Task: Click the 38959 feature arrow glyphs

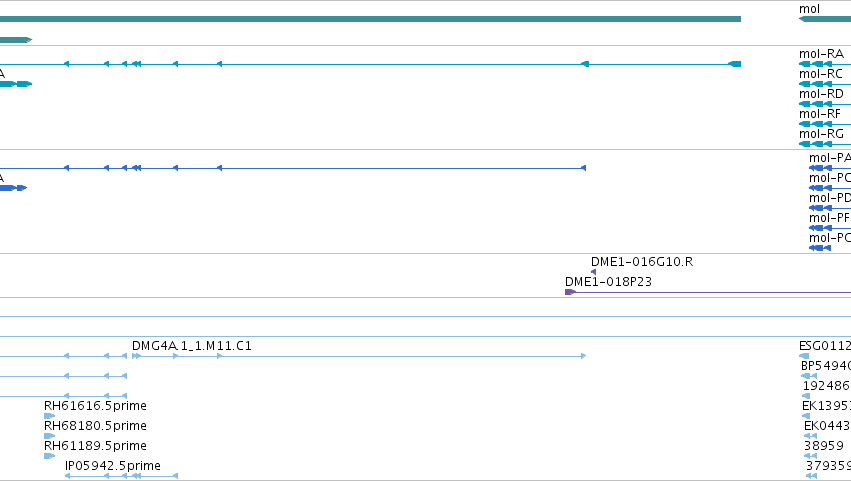Action: coord(811,456)
